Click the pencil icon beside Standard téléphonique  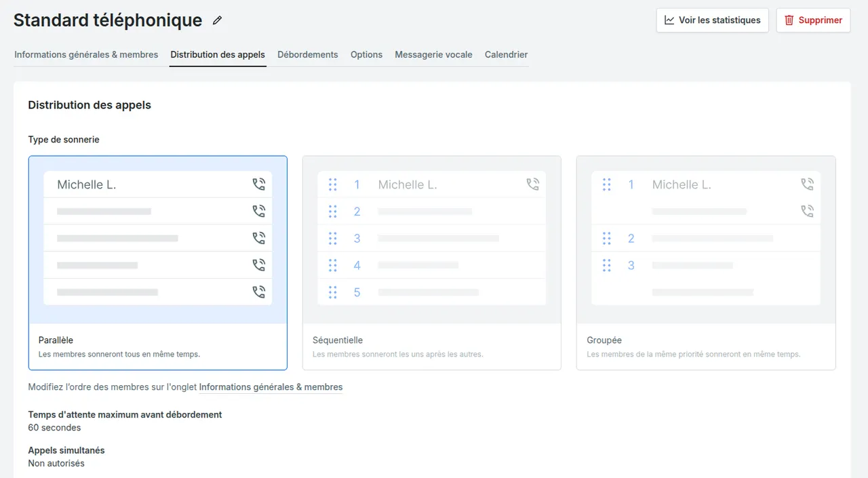click(217, 20)
